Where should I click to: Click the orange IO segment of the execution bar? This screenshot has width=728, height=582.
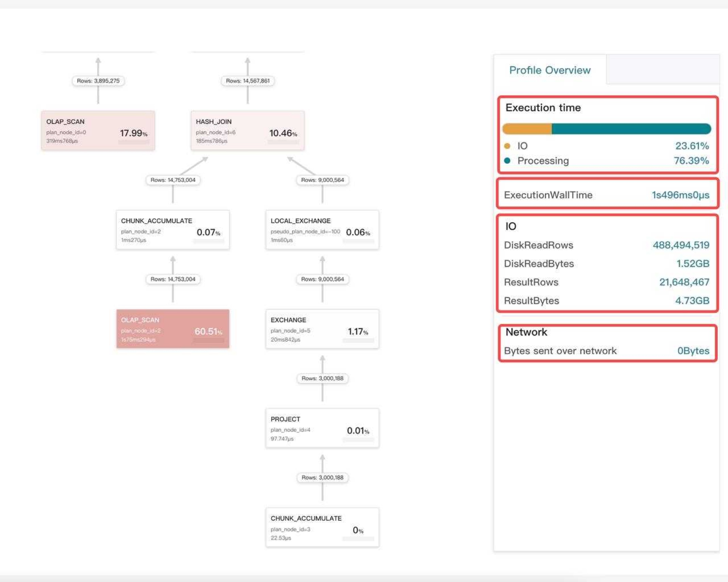click(527, 129)
